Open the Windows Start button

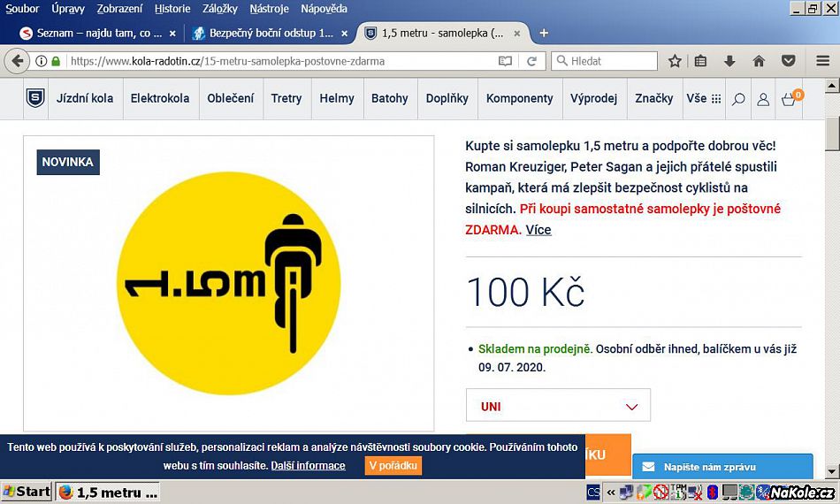click(x=27, y=491)
